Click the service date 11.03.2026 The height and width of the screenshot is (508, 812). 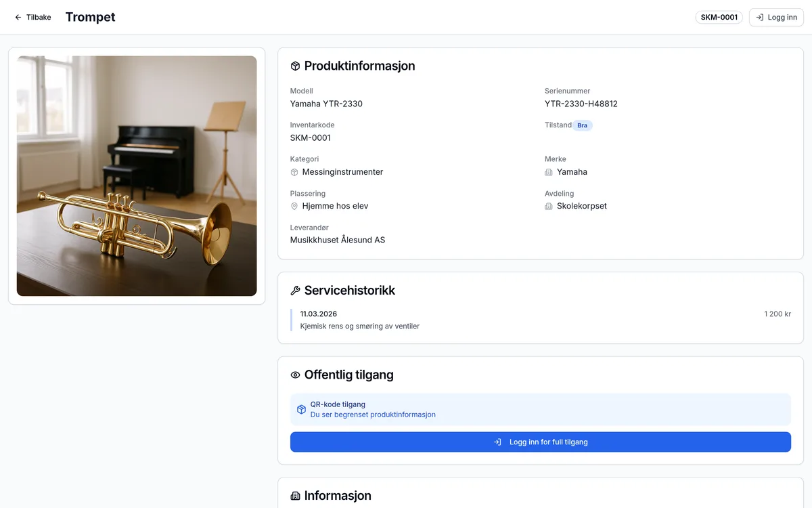click(x=319, y=314)
